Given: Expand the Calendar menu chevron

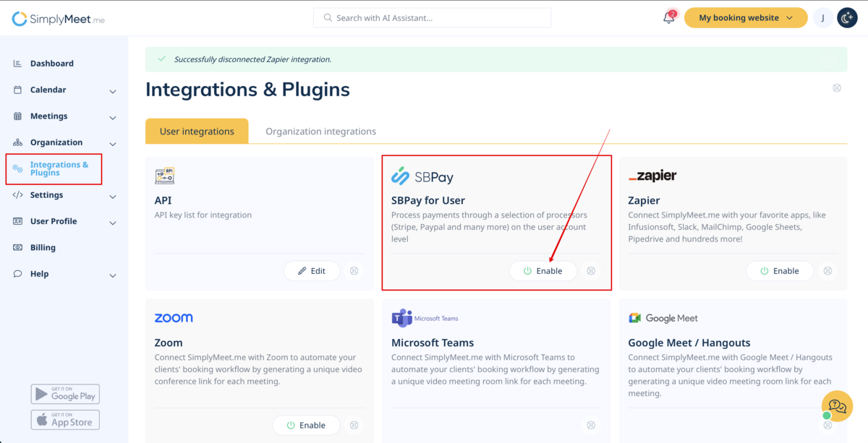Looking at the screenshot, I should [113, 91].
